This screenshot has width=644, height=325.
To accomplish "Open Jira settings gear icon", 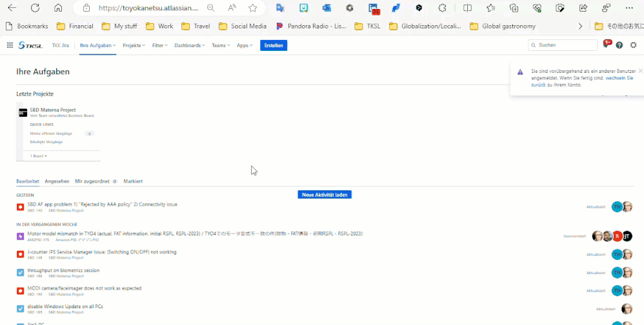I will click(x=633, y=45).
